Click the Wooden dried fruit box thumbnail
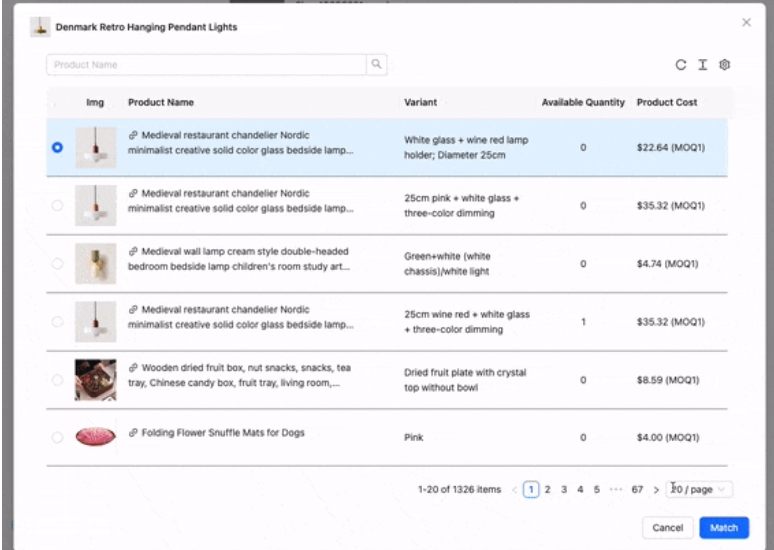The height and width of the screenshot is (550, 774). click(96, 380)
